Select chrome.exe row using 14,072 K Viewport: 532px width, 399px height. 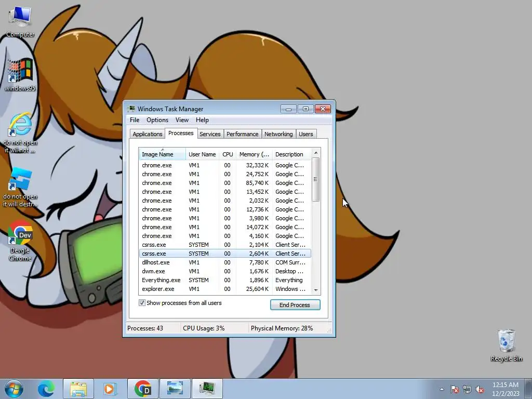pos(225,227)
